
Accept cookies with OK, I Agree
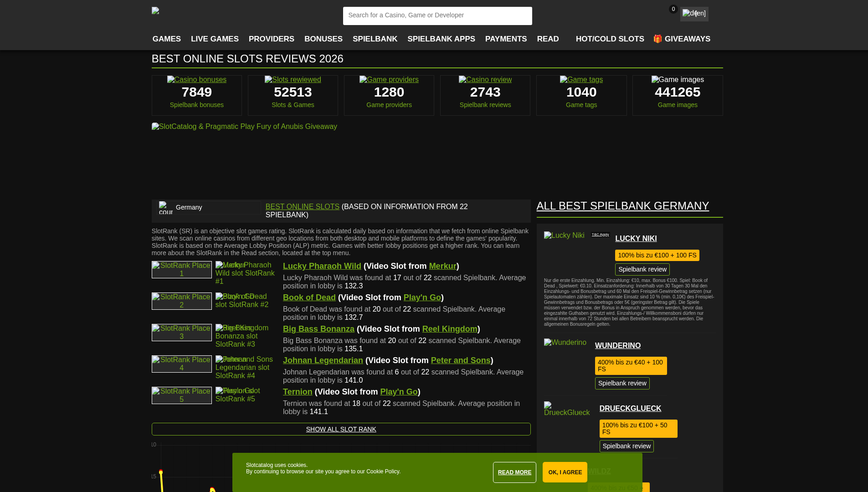[x=565, y=472]
